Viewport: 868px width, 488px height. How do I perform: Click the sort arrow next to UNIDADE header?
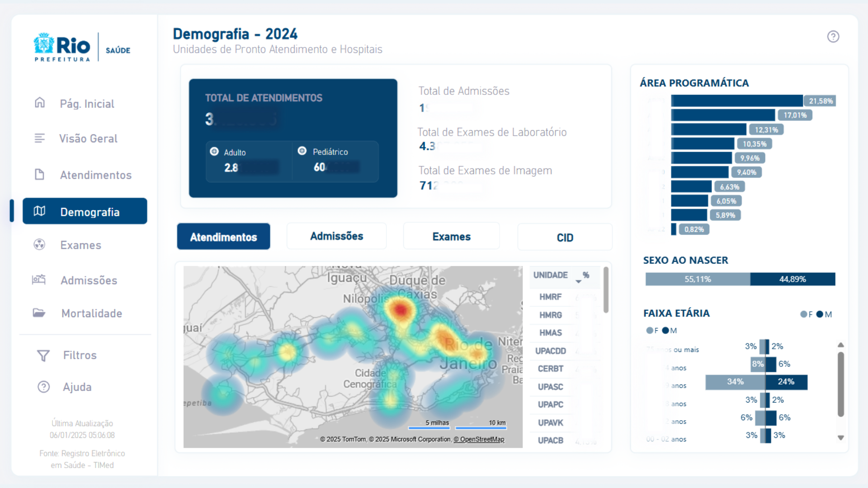[578, 282]
